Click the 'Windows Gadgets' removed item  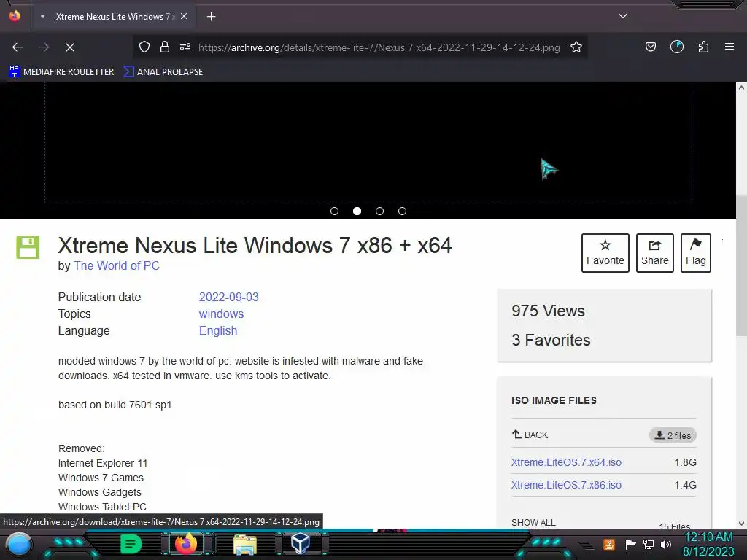(99, 492)
